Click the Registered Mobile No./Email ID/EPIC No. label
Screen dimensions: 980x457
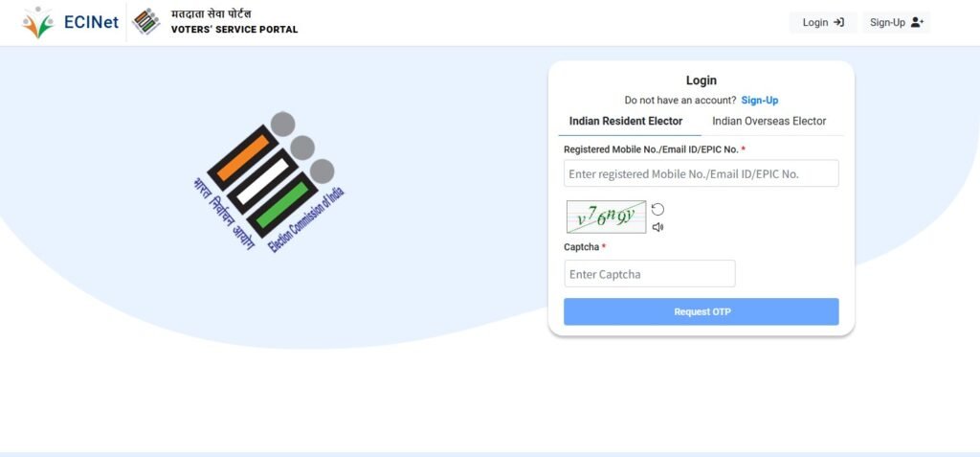(x=651, y=149)
